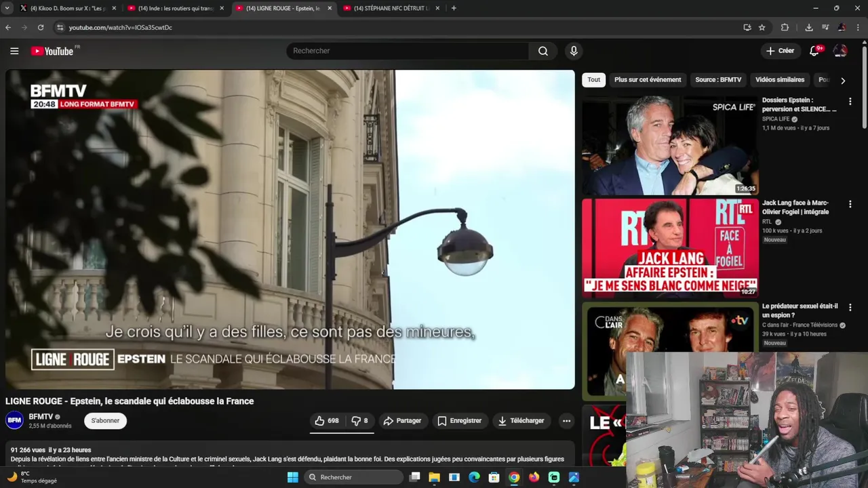Open a new browser tab
The width and height of the screenshot is (868, 488).
454,8
